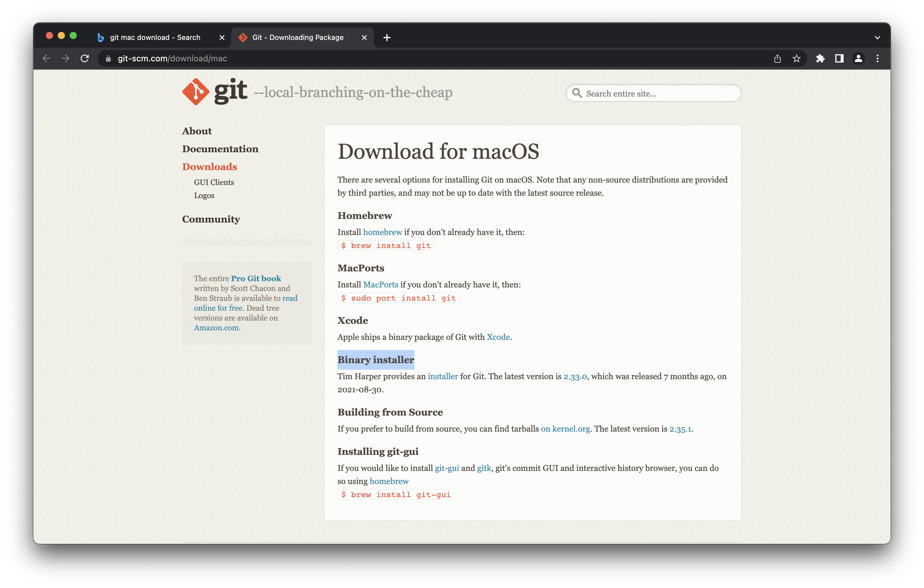Click the --local-branching-on-the-cheap tagline

pyautogui.click(x=353, y=92)
